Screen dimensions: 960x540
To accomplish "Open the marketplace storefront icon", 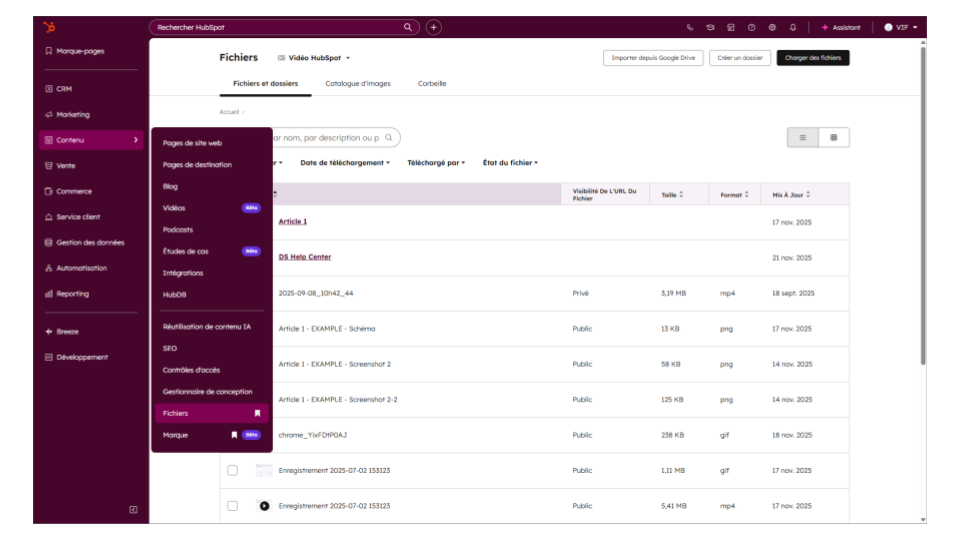I will pos(731,27).
